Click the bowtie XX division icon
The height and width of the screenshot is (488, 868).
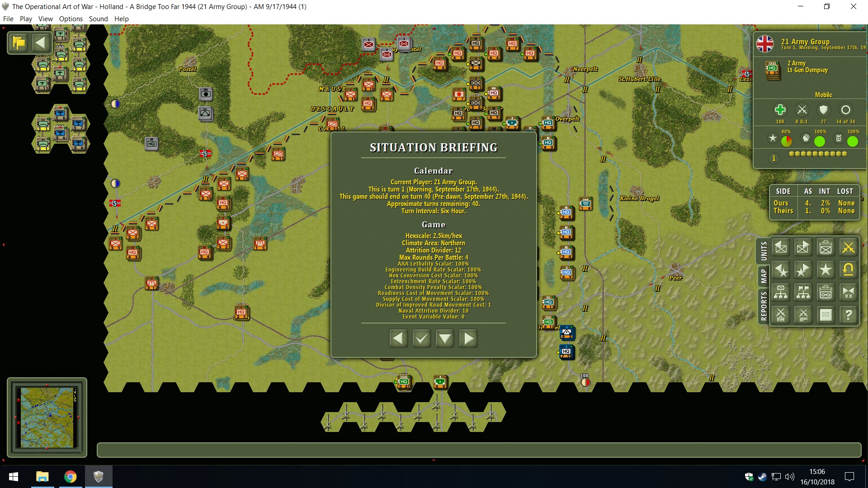849,292
